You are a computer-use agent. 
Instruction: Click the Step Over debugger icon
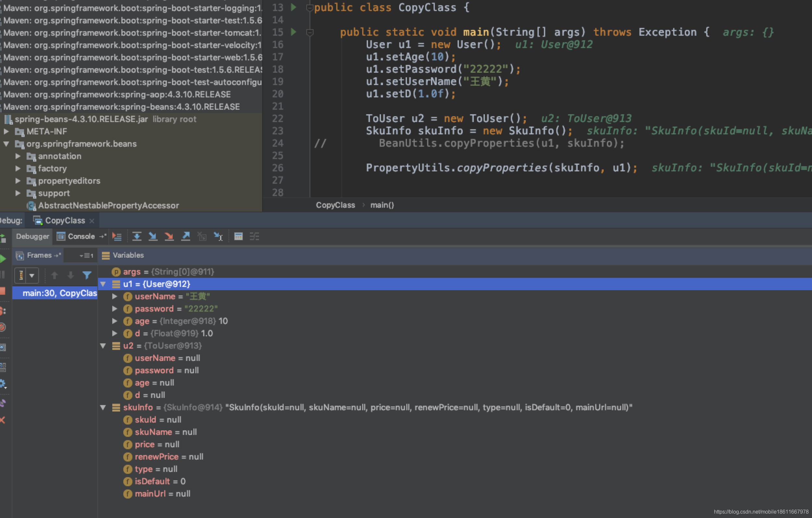point(137,236)
